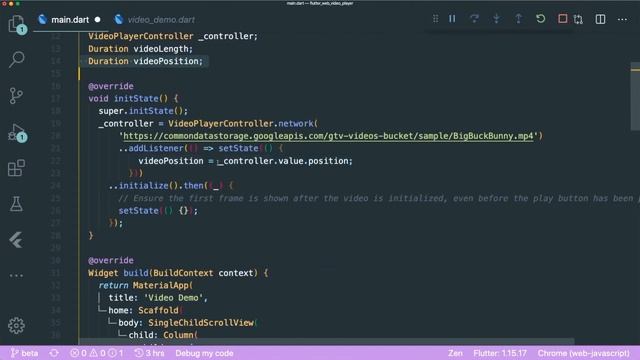
Task: Synchronize changes from status bar
Action: click(x=54, y=353)
